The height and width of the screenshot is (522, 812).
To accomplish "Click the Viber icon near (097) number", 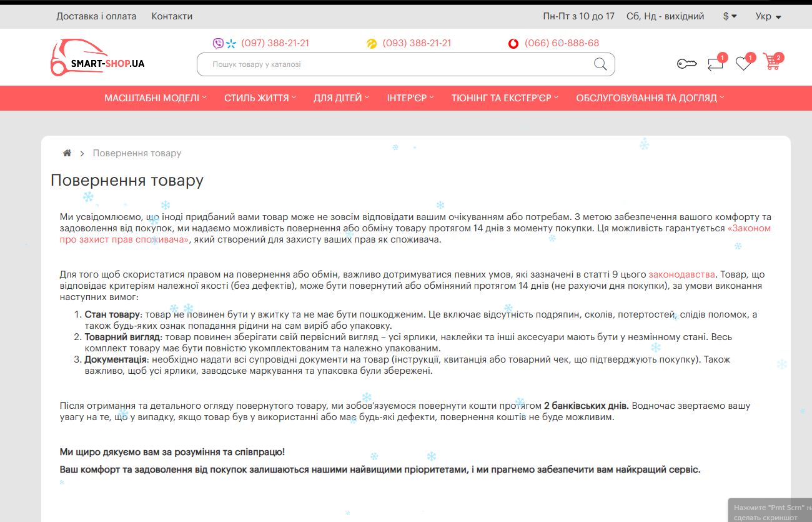I will click(218, 43).
